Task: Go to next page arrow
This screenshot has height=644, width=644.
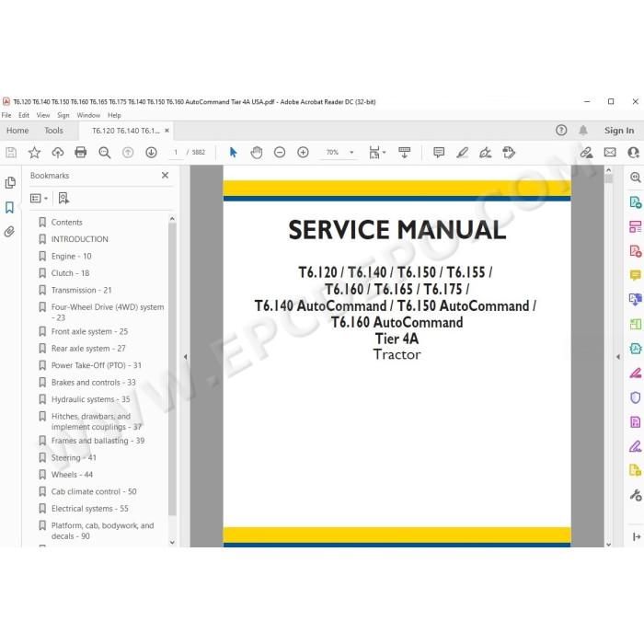Action: point(151,153)
